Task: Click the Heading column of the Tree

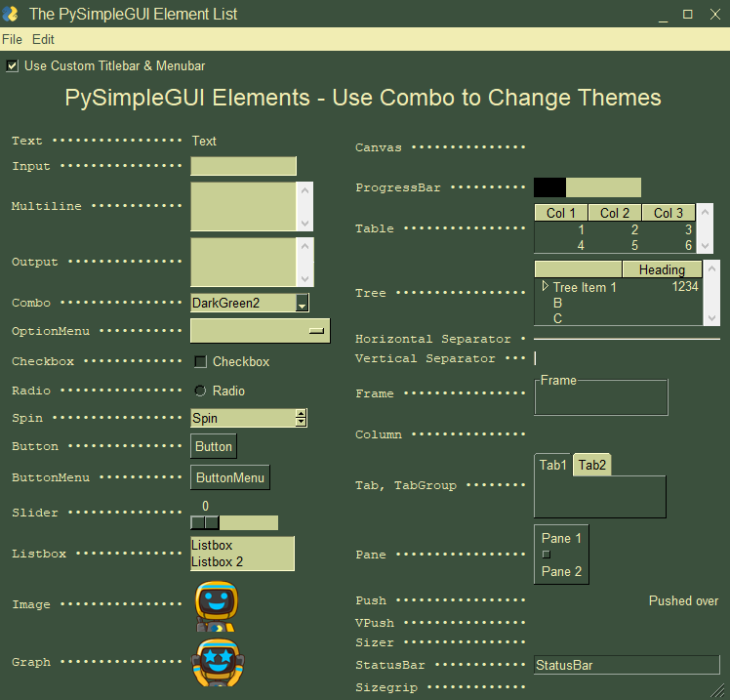Action: 662,269
